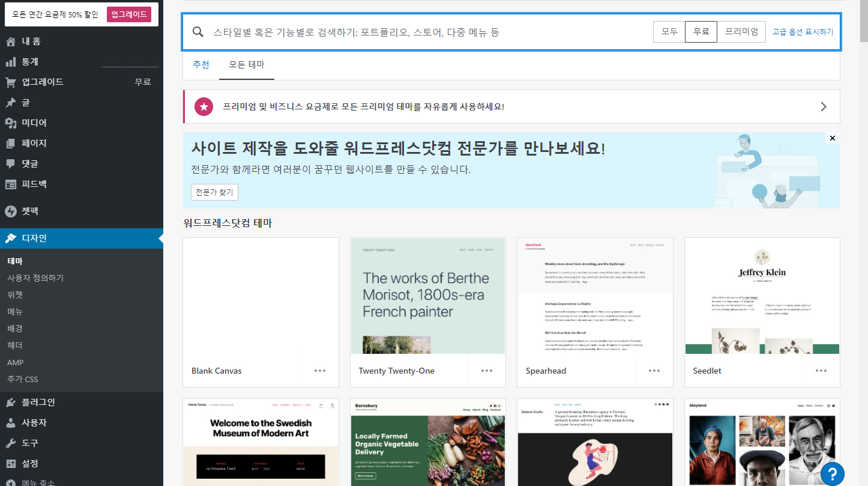Select the 프리미엄 (Premium) filter
The image size is (868, 486).
tap(741, 32)
